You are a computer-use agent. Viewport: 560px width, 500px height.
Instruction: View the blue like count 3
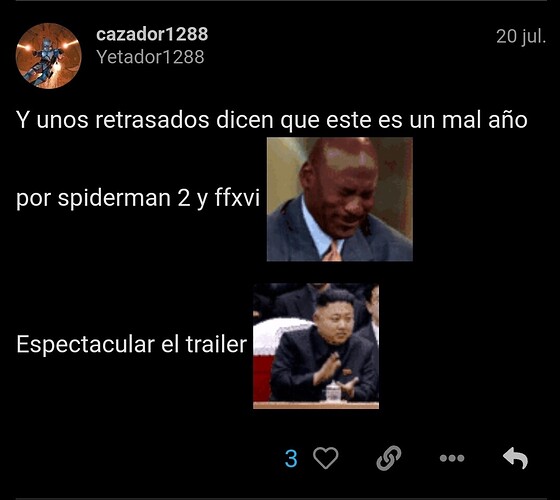(291, 459)
